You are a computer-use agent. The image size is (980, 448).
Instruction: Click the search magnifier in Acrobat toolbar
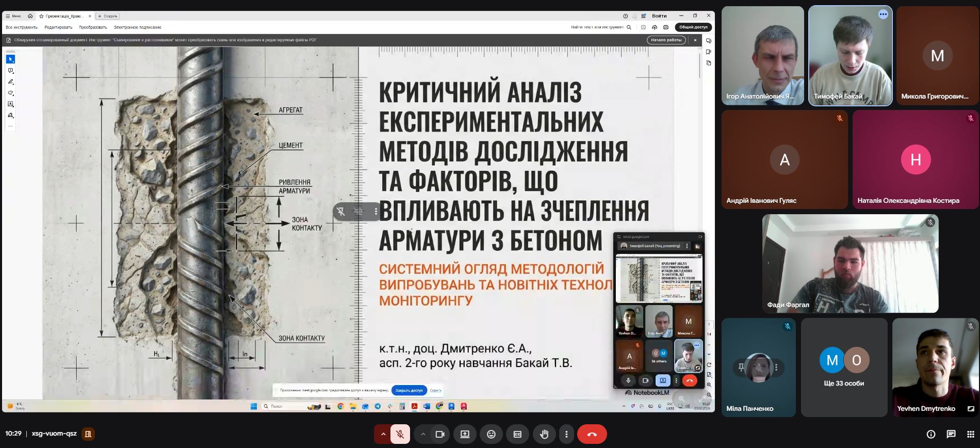click(629, 27)
